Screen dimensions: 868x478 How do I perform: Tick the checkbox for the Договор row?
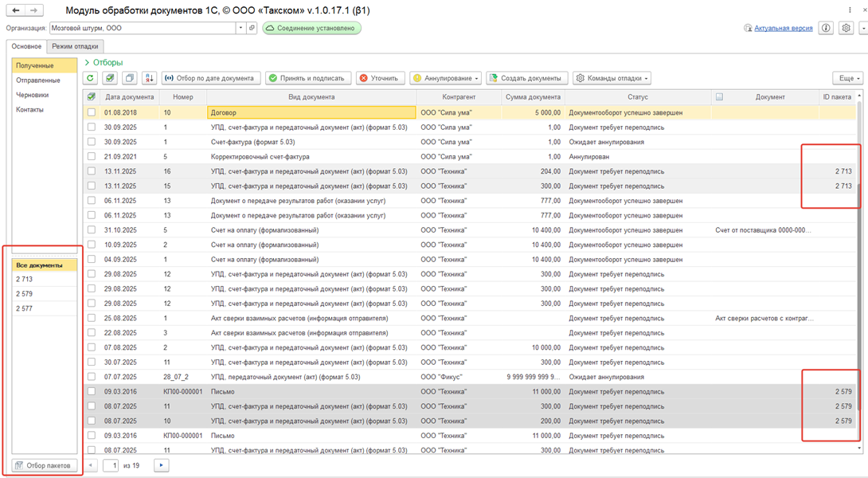point(92,113)
